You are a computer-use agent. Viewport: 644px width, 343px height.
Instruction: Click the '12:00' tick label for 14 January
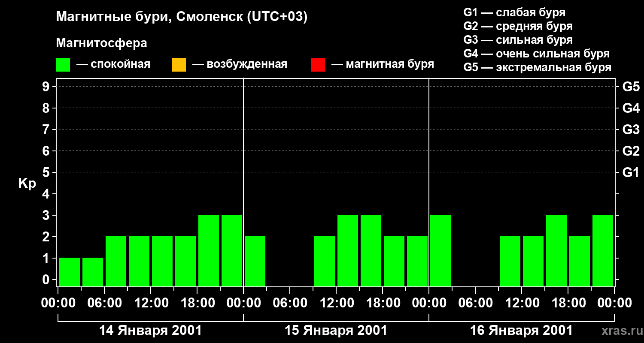151,303
